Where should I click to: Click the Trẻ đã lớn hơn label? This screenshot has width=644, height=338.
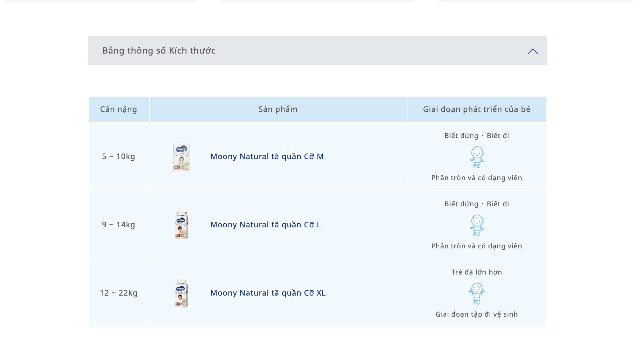[x=477, y=272]
